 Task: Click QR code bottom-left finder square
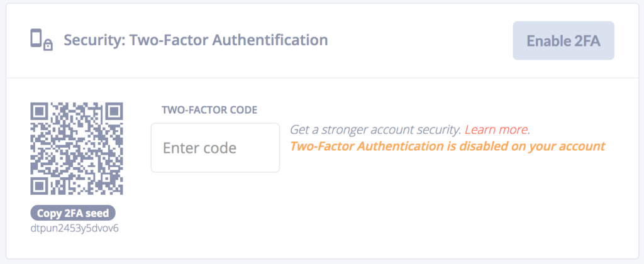40,185
